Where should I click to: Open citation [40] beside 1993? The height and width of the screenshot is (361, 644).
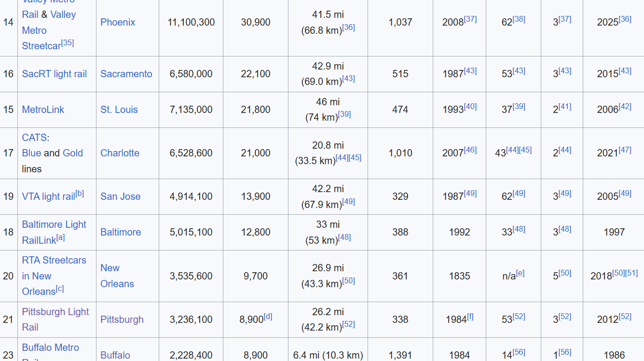tap(470, 107)
